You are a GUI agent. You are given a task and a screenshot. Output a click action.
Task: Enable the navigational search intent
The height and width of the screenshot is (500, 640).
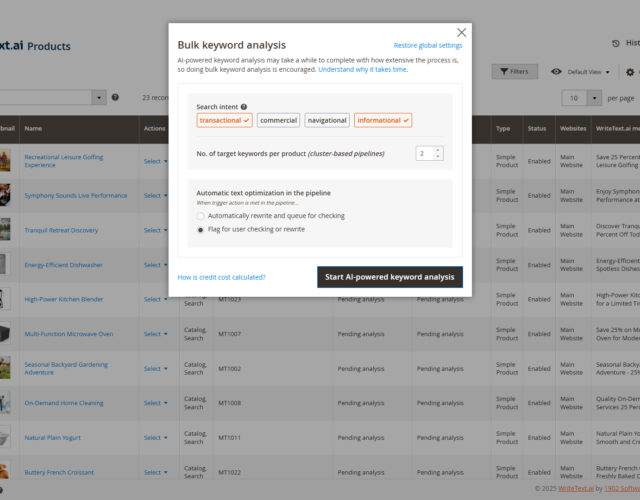click(x=327, y=120)
